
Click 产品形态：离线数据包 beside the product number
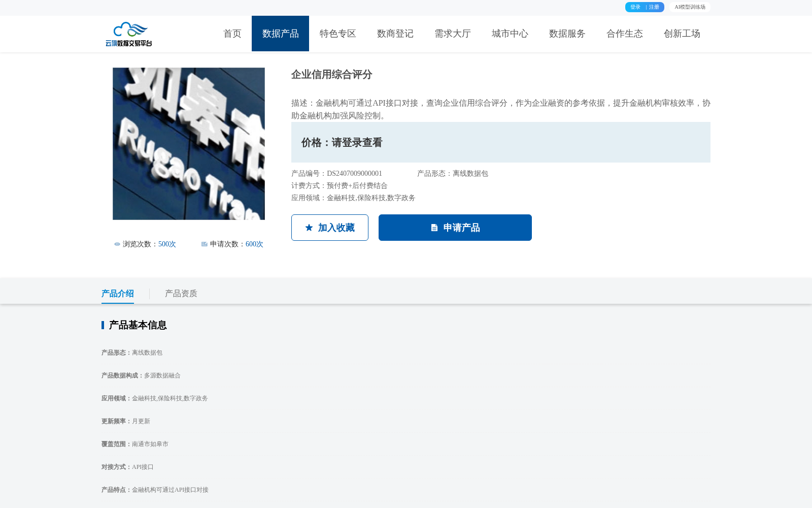point(453,174)
